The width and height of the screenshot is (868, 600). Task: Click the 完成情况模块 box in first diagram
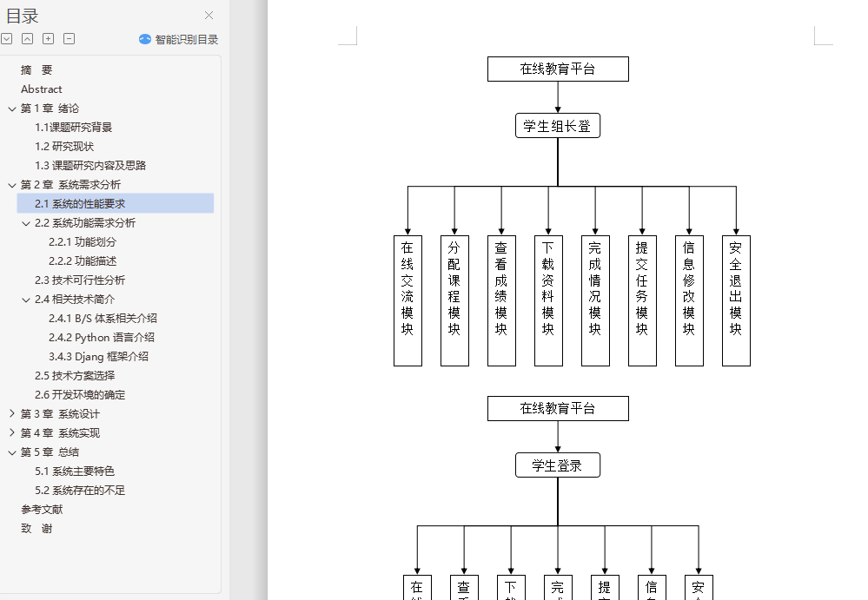click(596, 300)
